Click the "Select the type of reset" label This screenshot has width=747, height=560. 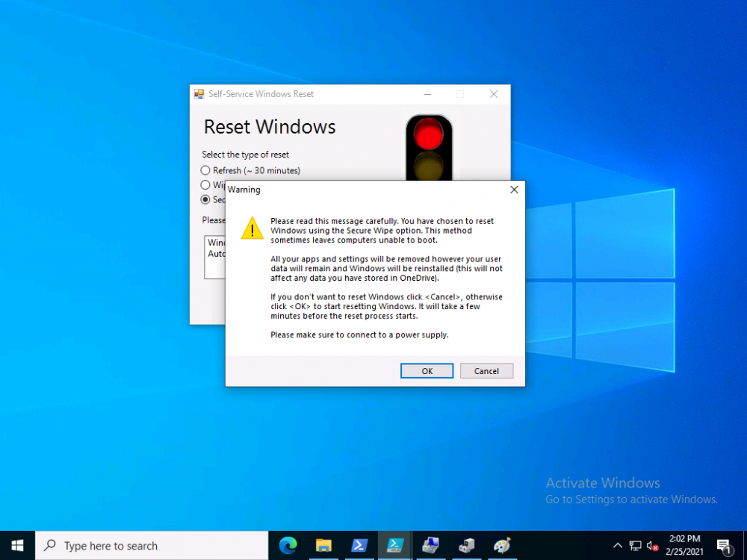(x=245, y=155)
